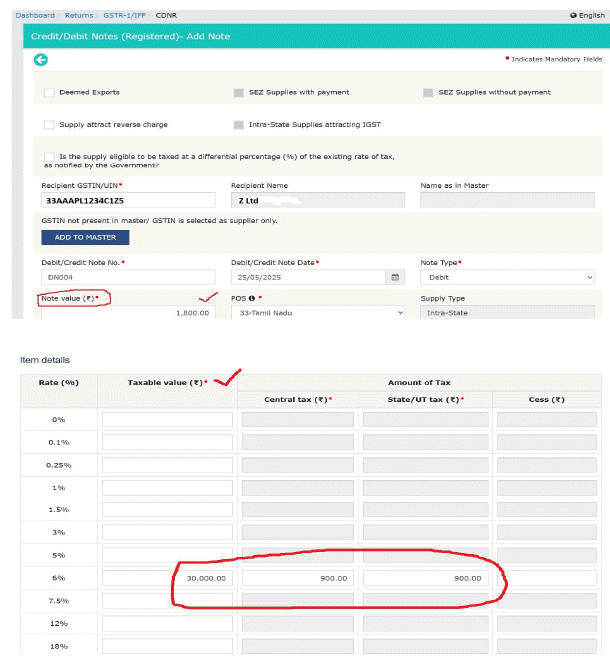The height and width of the screenshot is (666, 610).
Task: Expand the POS Tamil Nadu dropdown
Action: [317, 313]
